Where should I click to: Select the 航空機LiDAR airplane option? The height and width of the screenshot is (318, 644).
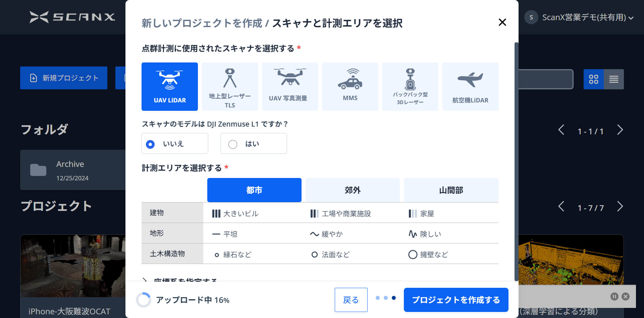point(470,86)
